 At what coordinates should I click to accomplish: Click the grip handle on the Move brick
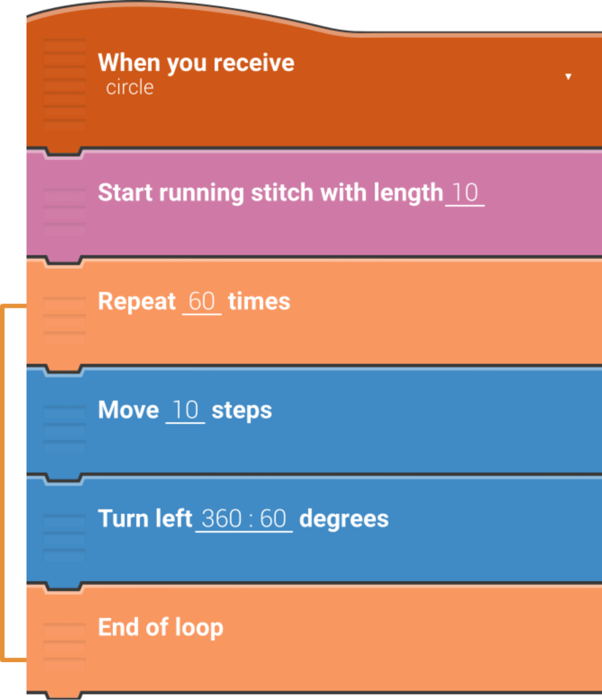click(x=64, y=425)
